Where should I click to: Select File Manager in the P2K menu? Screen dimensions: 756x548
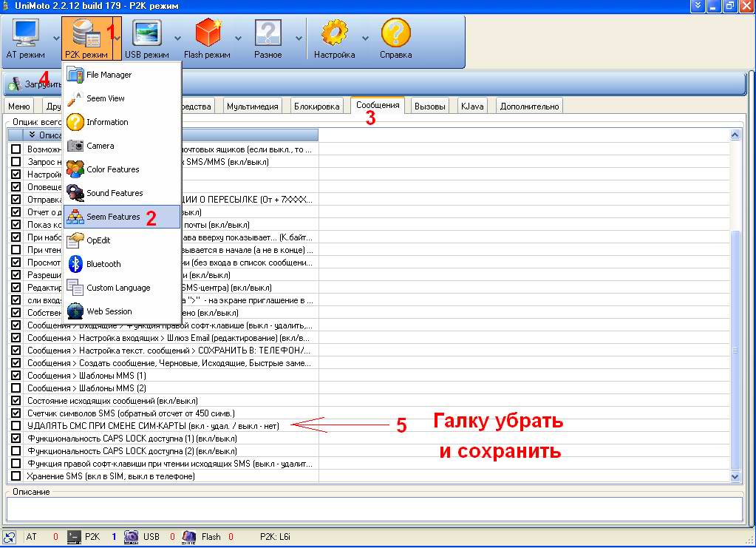point(123,75)
